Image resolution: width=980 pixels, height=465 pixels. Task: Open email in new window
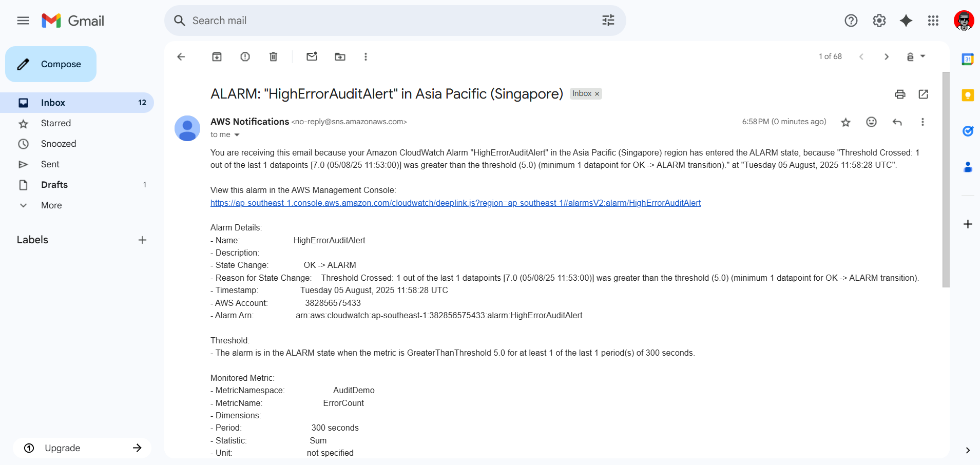coord(924,94)
